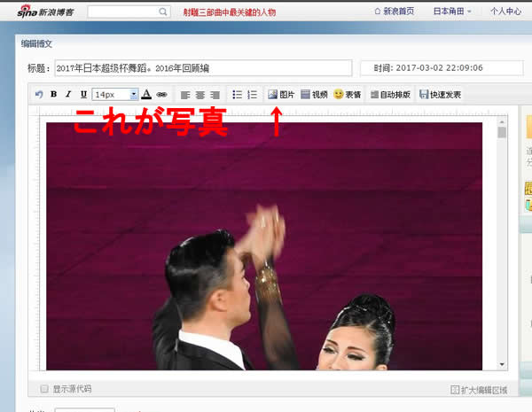Viewport: 532px width, 412px height.
Task: Insert a numbered list
Action: (251, 94)
